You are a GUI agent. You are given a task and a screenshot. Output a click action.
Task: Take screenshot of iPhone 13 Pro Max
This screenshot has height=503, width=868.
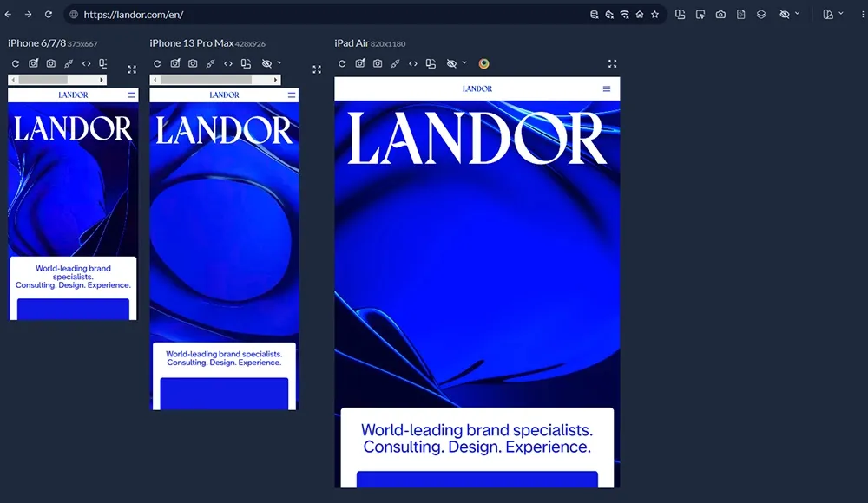193,63
